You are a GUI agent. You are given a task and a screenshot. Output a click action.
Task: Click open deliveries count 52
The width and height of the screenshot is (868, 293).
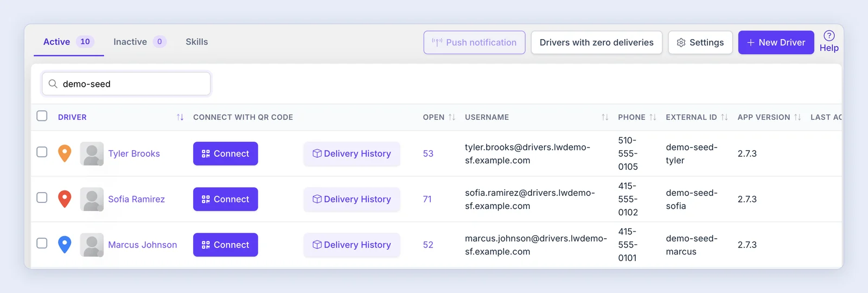tap(428, 245)
